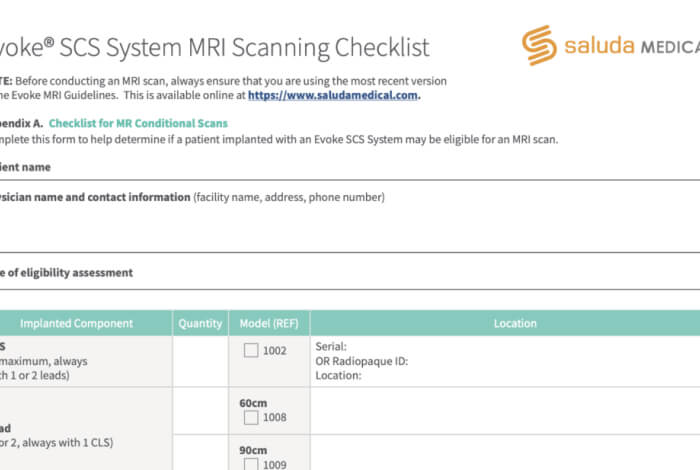Click the Implanted Component column header
The height and width of the screenshot is (470, 700).
(x=77, y=323)
